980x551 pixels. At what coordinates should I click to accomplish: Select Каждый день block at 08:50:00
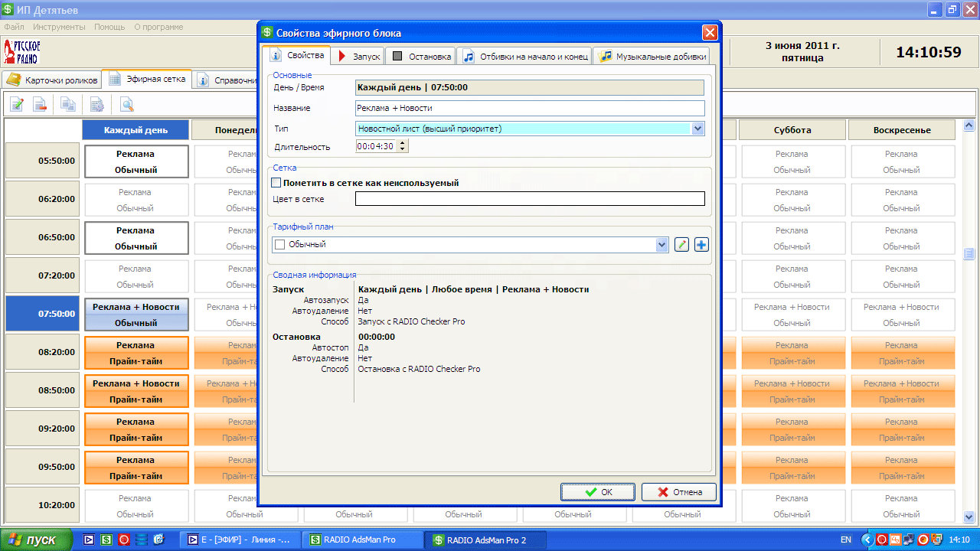point(136,391)
